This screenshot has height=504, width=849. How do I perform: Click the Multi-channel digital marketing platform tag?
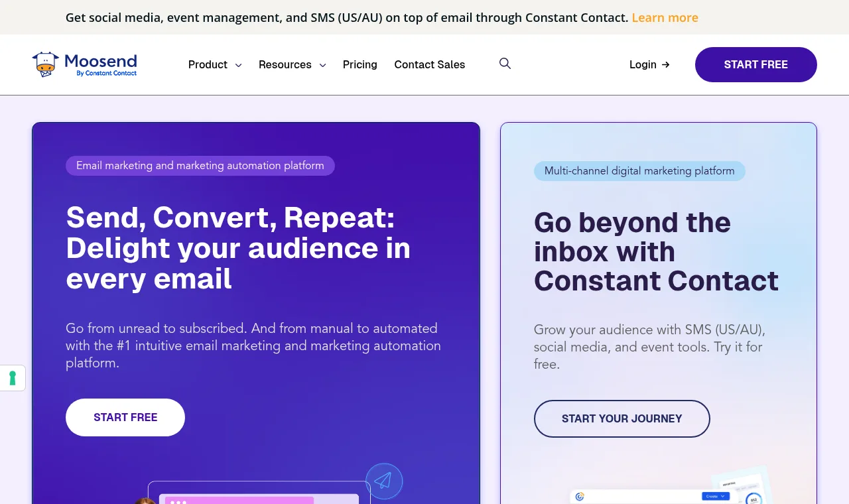coord(639,171)
